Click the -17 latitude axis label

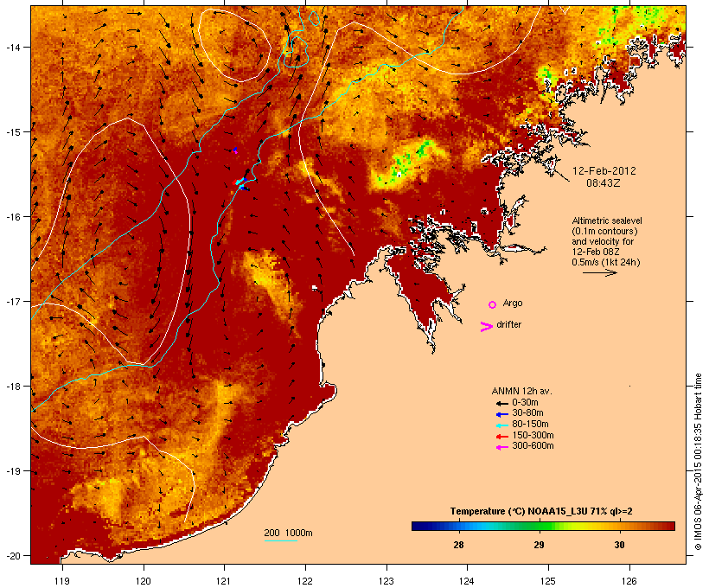click(x=12, y=302)
